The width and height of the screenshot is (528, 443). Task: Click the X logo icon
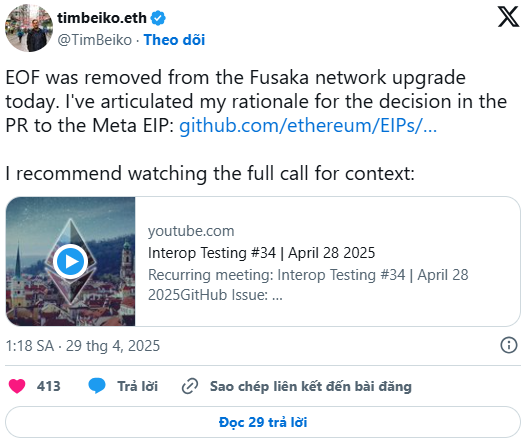coord(508,17)
